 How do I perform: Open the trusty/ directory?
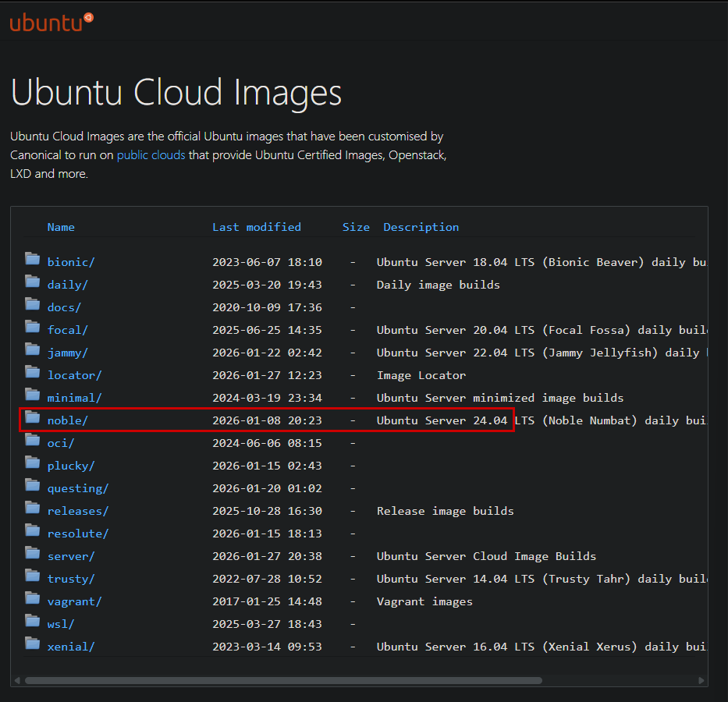[x=70, y=579]
